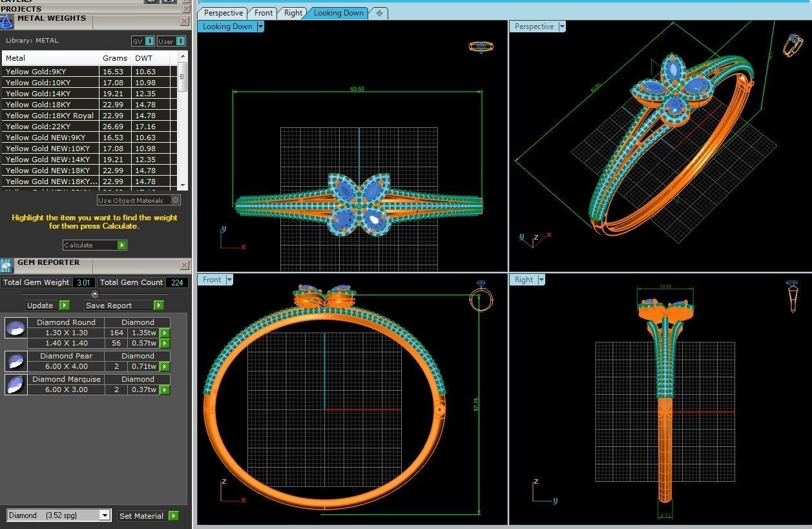
Task: Click the Total Gem Count value 224
Action: (177, 282)
